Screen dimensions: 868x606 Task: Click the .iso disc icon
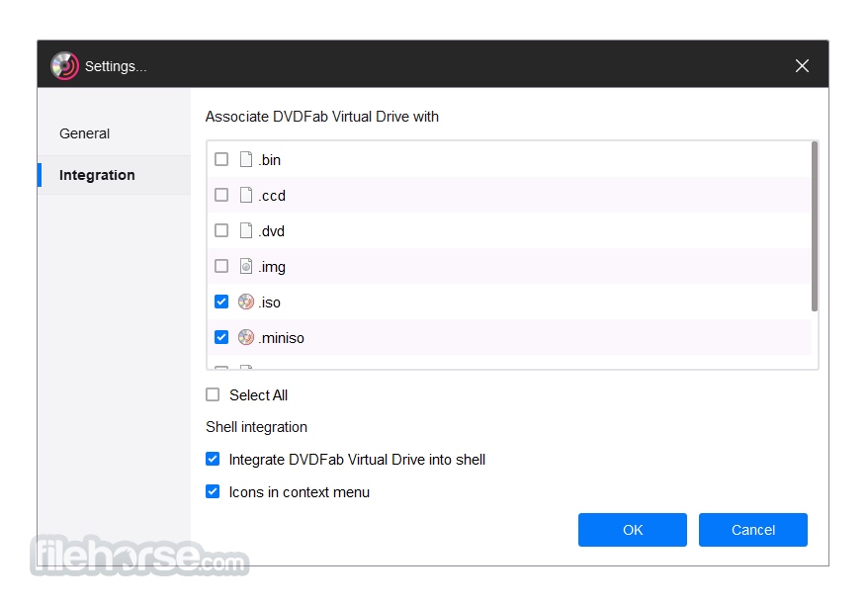point(246,302)
